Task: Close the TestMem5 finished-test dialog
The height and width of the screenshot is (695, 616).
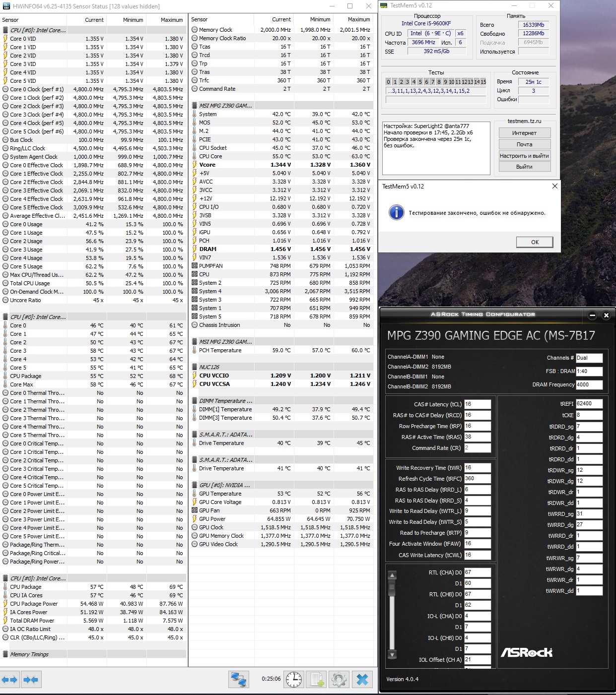Action: coord(555,187)
